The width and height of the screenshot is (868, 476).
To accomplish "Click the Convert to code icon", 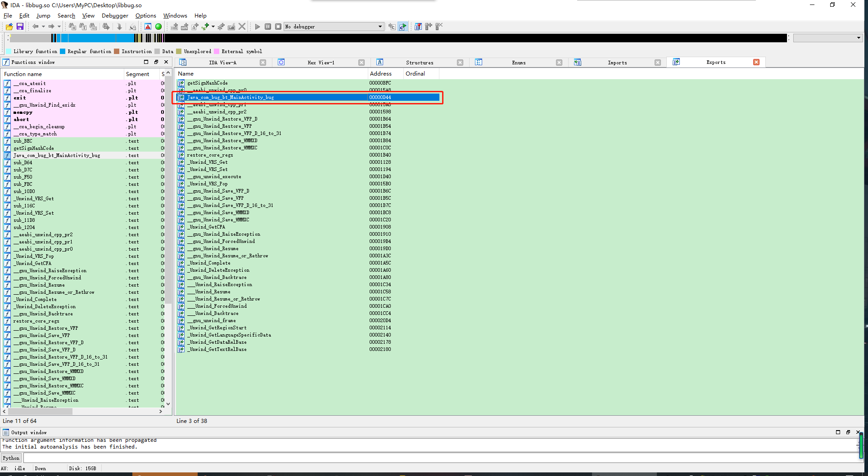I will [x=174, y=27].
